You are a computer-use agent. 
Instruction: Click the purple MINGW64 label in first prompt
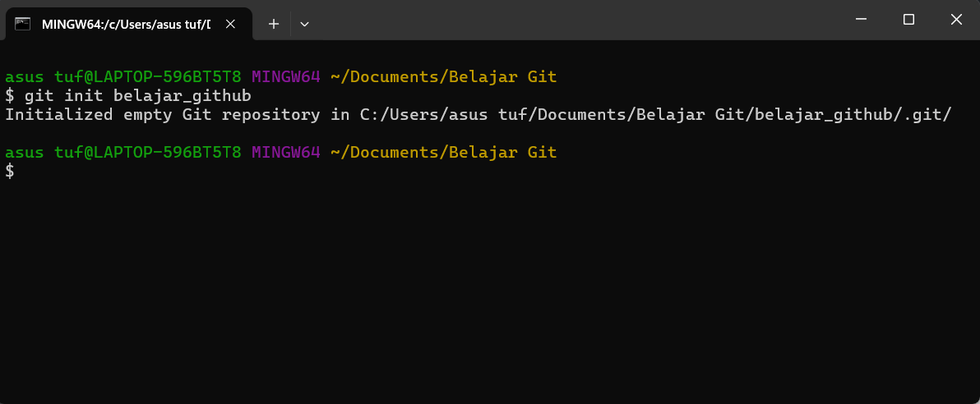click(x=285, y=77)
